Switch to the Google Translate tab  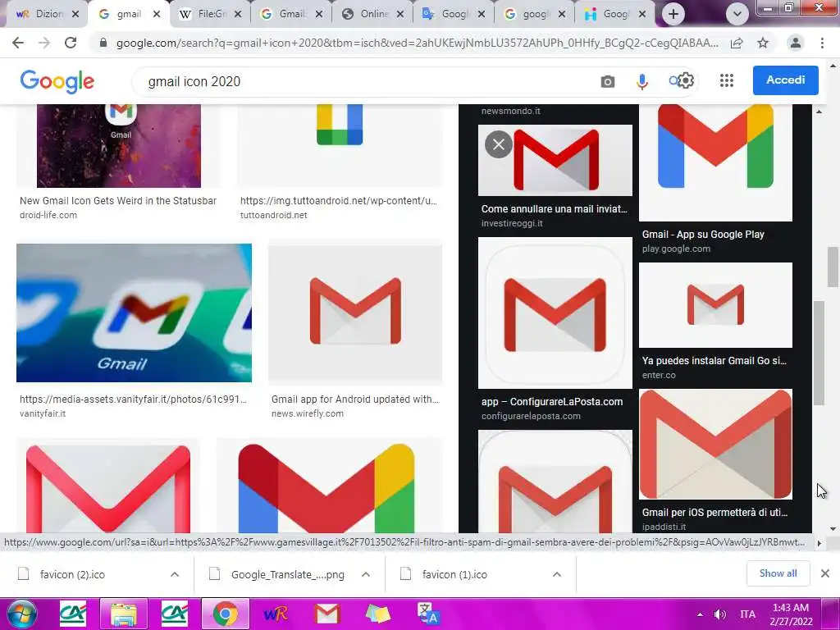pos(453,14)
